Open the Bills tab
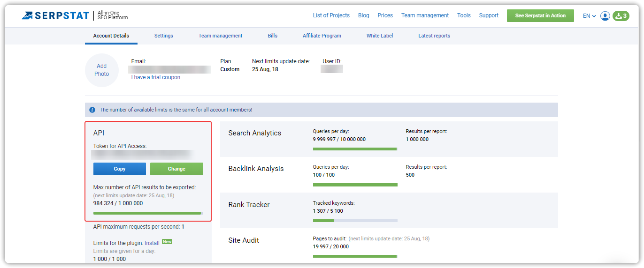Image resolution: width=644 pixels, height=268 pixels. click(273, 36)
